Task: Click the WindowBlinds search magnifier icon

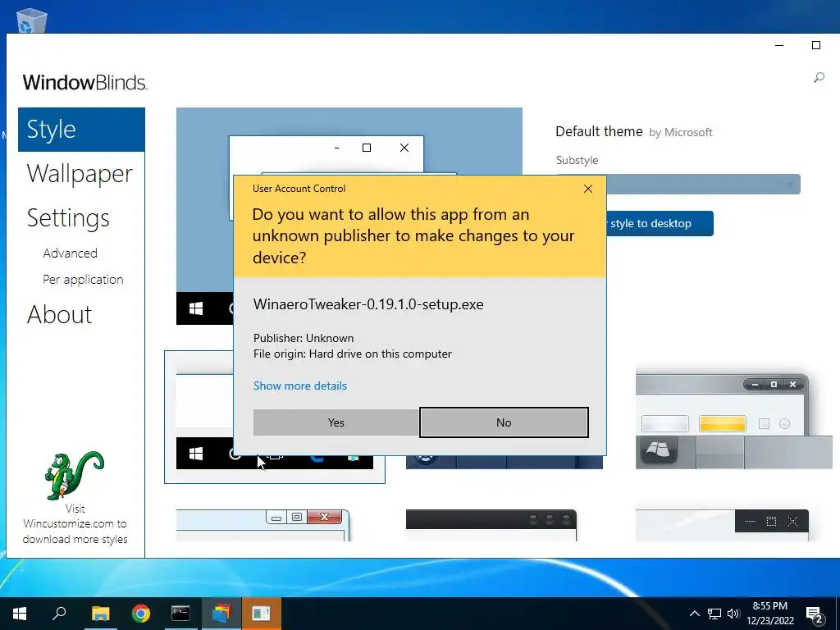Action: coord(819,78)
